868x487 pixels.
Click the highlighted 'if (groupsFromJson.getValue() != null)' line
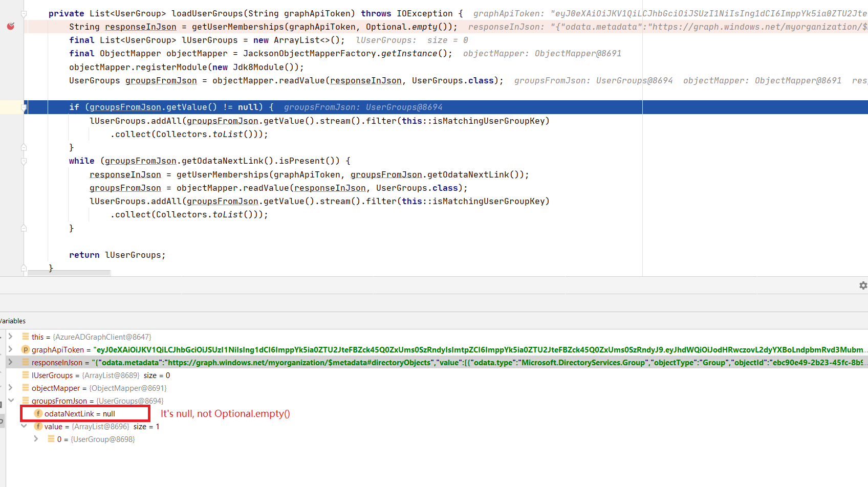click(445, 107)
